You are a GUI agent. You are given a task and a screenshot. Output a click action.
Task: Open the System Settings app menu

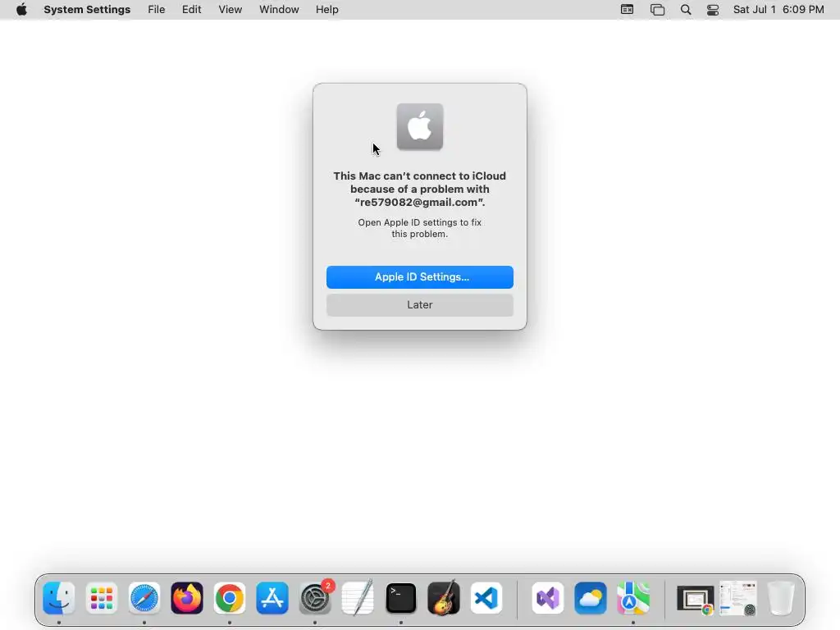click(x=87, y=9)
